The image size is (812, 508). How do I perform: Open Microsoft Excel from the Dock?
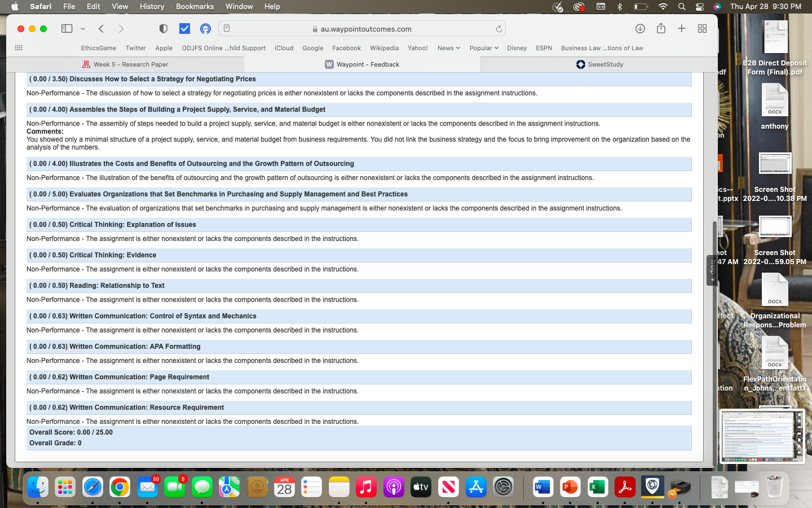597,487
